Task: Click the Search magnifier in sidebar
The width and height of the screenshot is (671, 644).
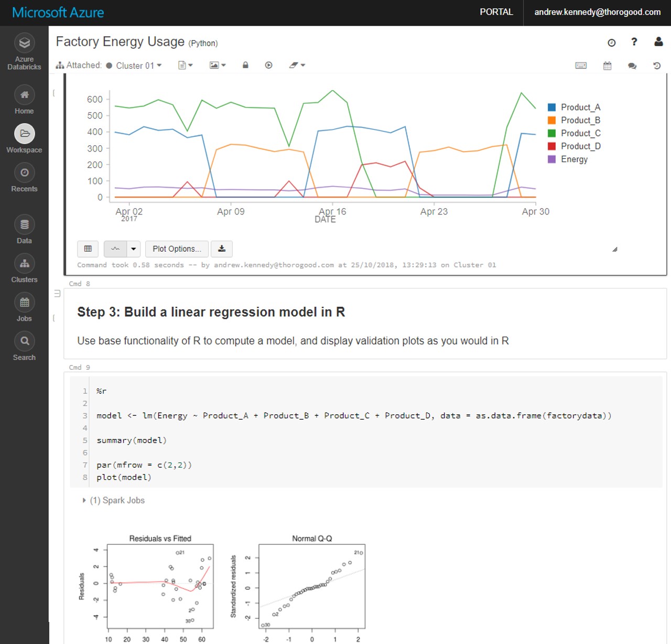Action: pos(24,341)
